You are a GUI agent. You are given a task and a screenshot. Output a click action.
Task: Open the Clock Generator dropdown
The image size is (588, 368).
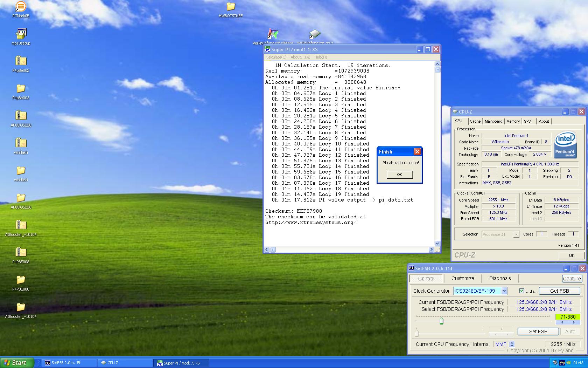504,291
